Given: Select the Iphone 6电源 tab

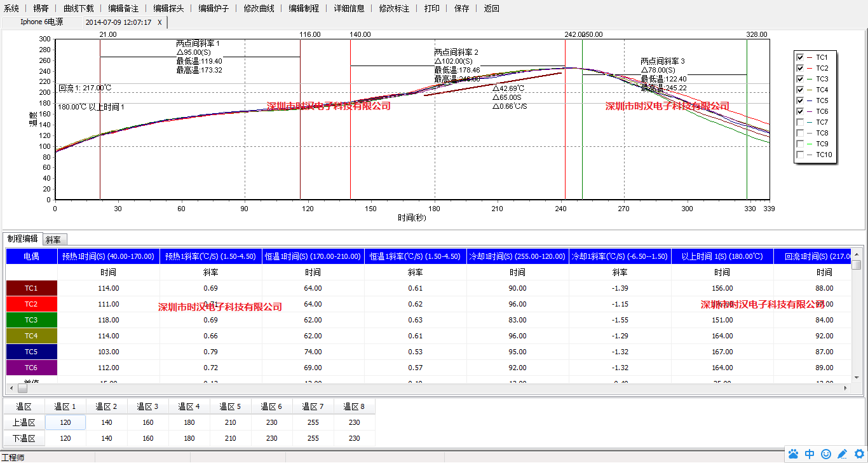Looking at the screenshot, I should 42,22.
